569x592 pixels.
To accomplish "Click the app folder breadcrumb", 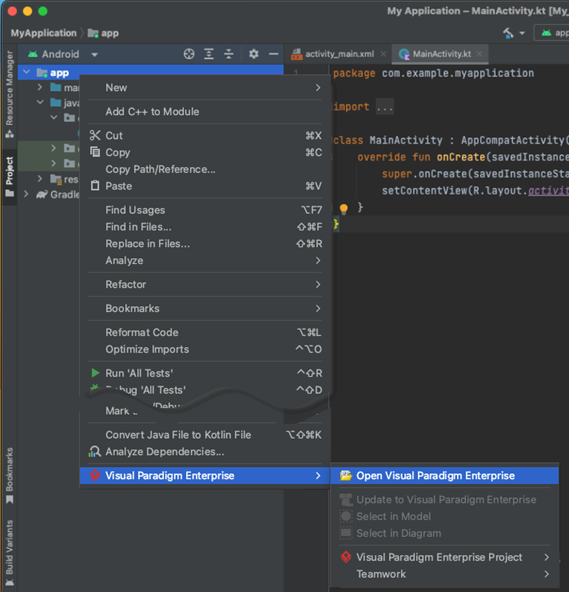I will tap(103, 33).
